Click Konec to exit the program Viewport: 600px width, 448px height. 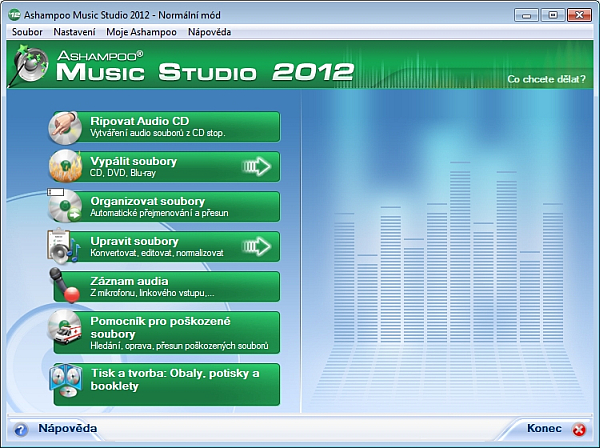[544, 428]
